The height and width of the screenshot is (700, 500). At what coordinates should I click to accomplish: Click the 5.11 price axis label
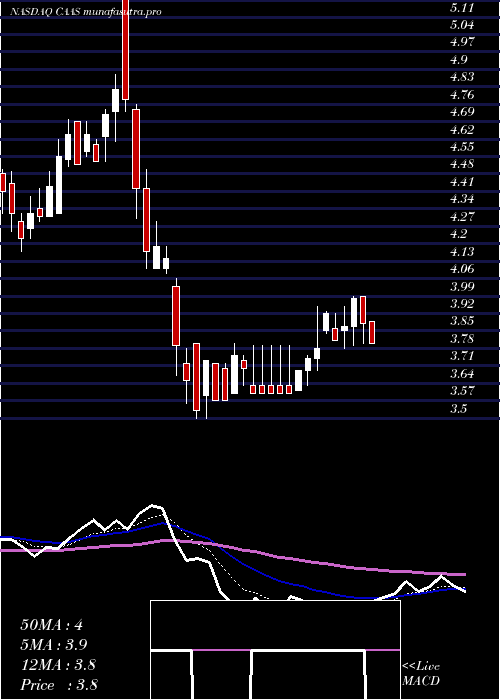click(x=462, y=7)
